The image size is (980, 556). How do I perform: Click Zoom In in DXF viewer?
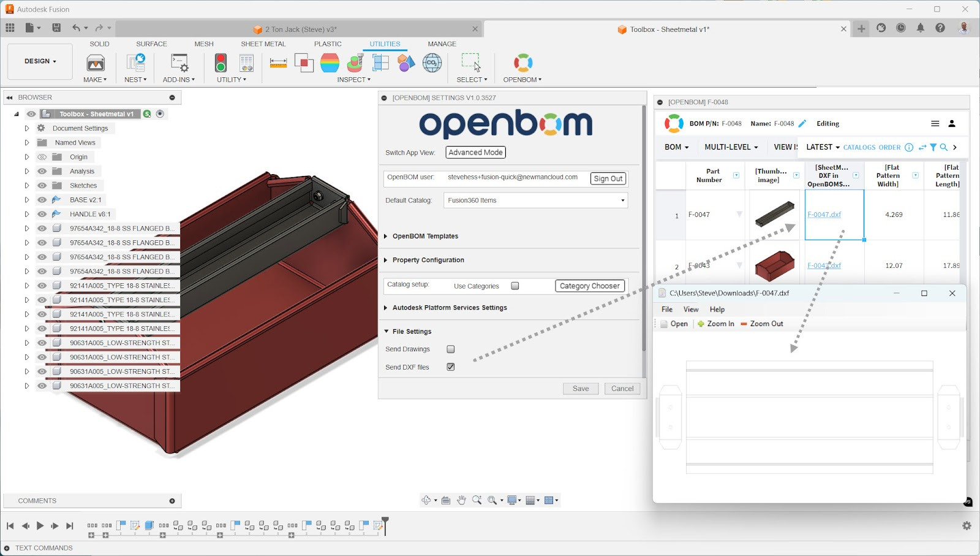[x=715, y=324]
